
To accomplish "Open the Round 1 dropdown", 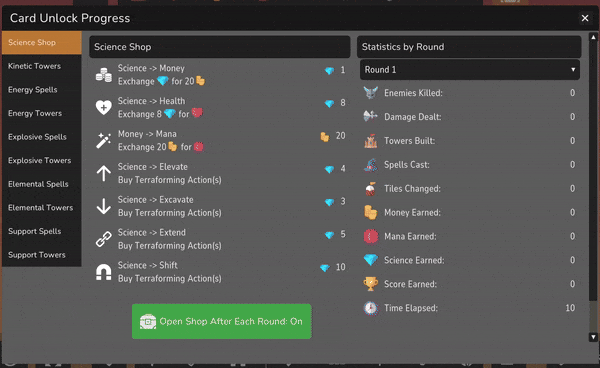I will [470, 70].
